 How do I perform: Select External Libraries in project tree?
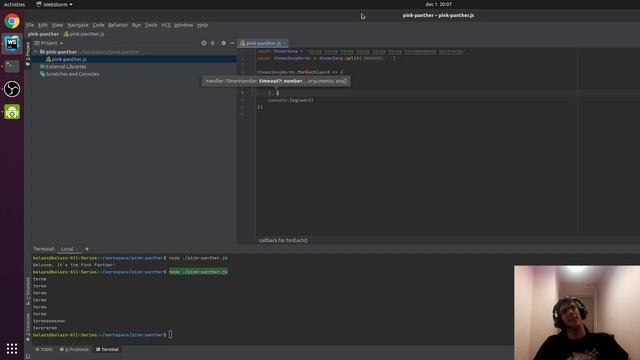pos(66,67)
